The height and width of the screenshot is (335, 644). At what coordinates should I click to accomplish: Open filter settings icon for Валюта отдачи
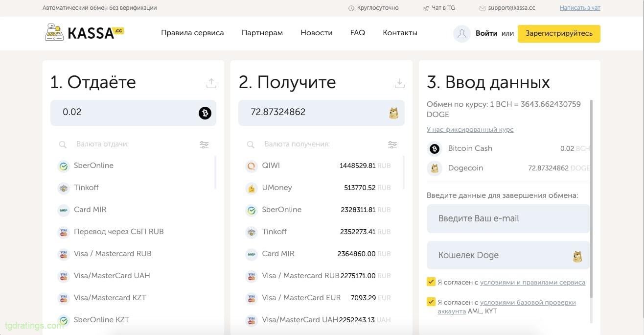pyautogui.click(x=204, y=144)
